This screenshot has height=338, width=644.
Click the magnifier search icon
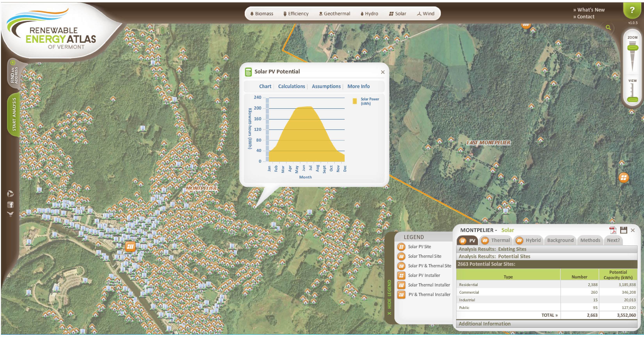pyautogui.click(x=608, y=28)
